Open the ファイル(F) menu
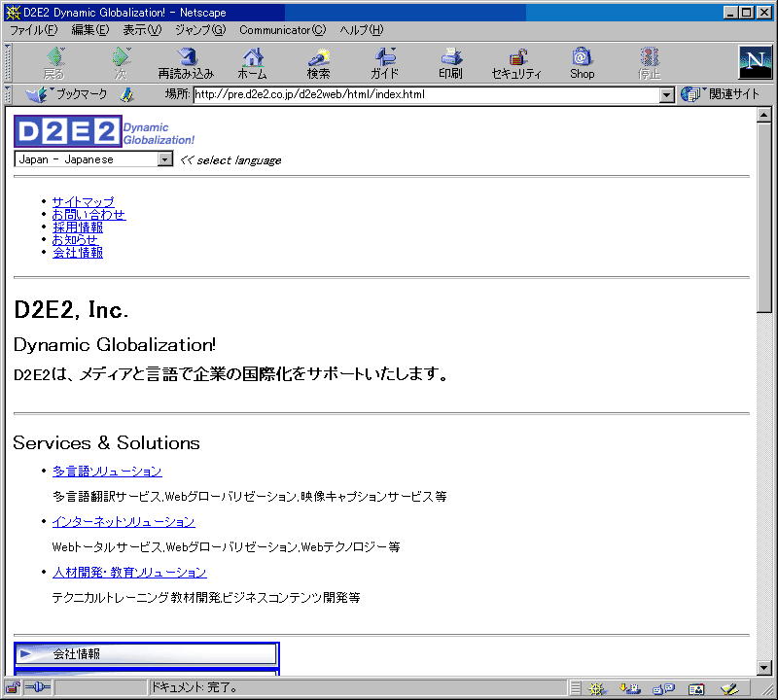778x700 pixels. coord(34,30)
